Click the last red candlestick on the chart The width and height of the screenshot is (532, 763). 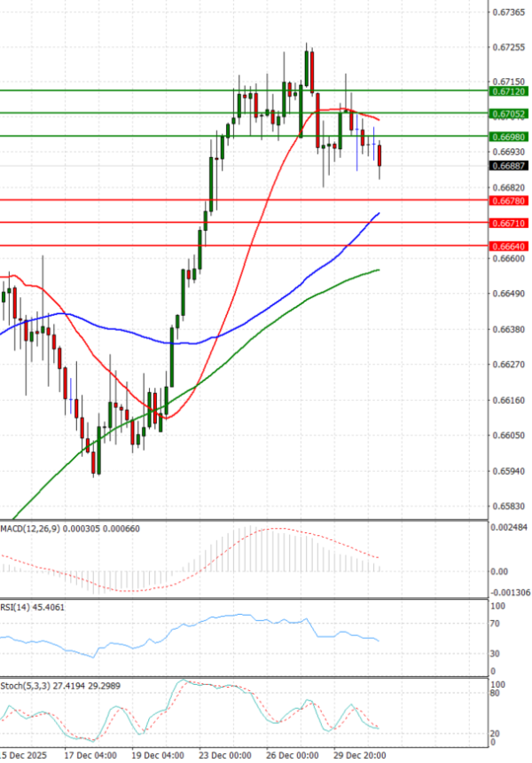pos(380,155)
